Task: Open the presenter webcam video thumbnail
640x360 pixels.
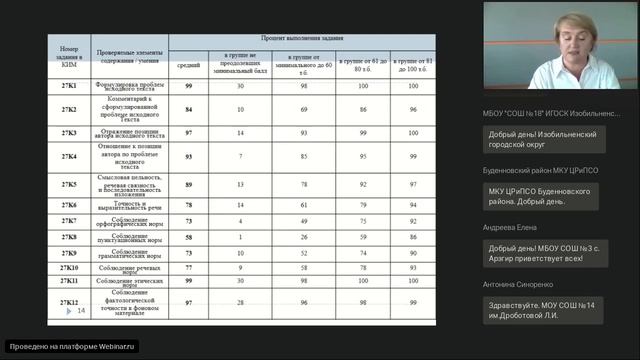Action: tap(560, 45)
